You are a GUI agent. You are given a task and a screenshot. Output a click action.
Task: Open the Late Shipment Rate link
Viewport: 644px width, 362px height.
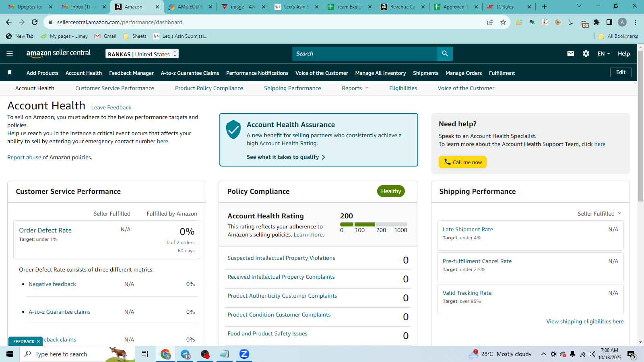(x=468, y=229)
